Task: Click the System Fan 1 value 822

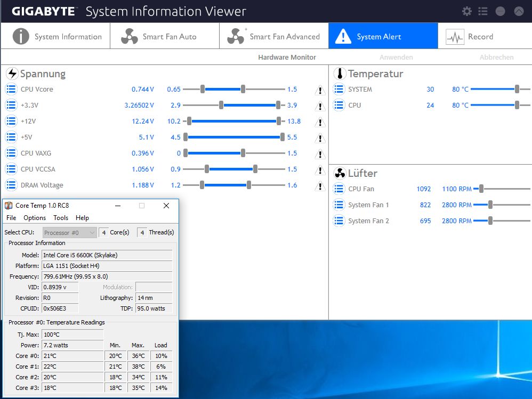Action: pos(425,205)
